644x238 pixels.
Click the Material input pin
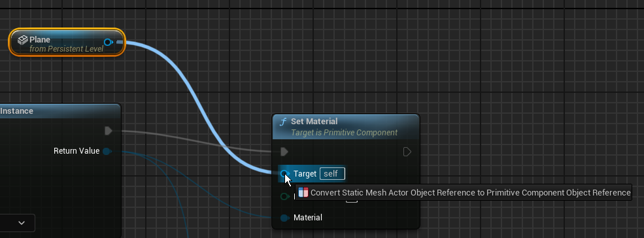click(284, 218)
